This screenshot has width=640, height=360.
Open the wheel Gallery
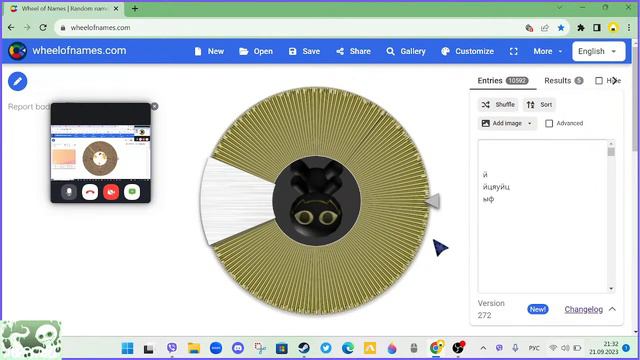(406, 51)
